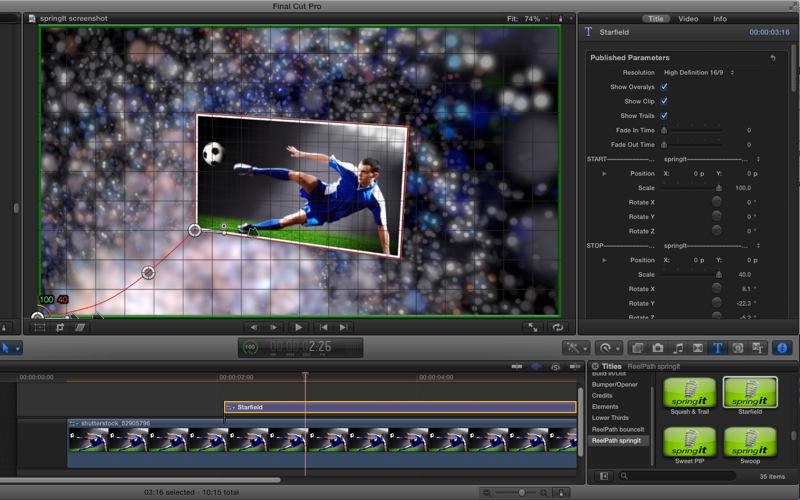The image size is (800, 500).
Task: Uncheck the Show Clip checkbox
Action: coord(664,101)
